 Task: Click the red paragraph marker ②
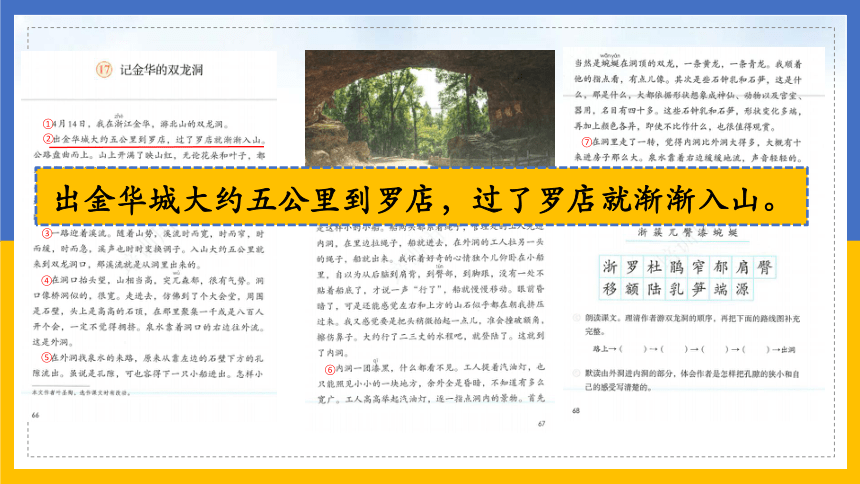point(48,139)
